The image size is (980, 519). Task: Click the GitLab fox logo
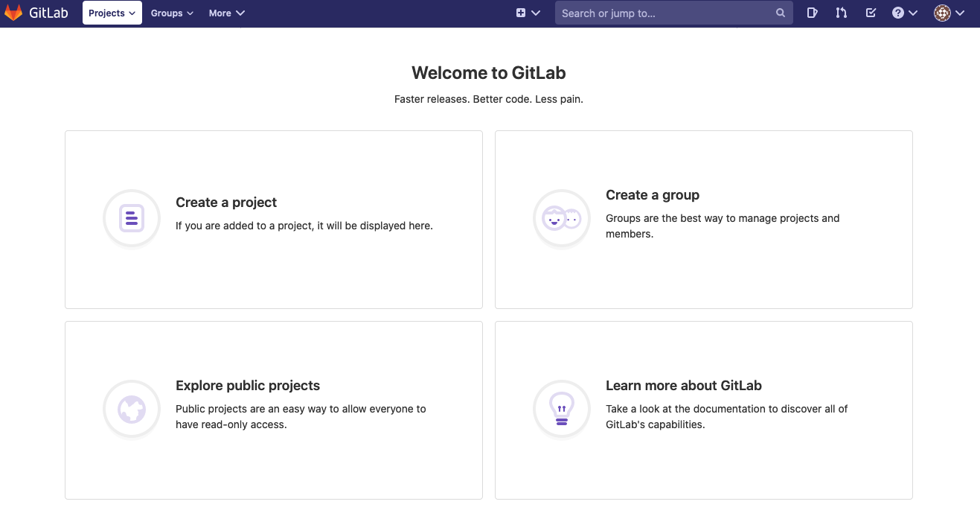[x=13, y=13]
